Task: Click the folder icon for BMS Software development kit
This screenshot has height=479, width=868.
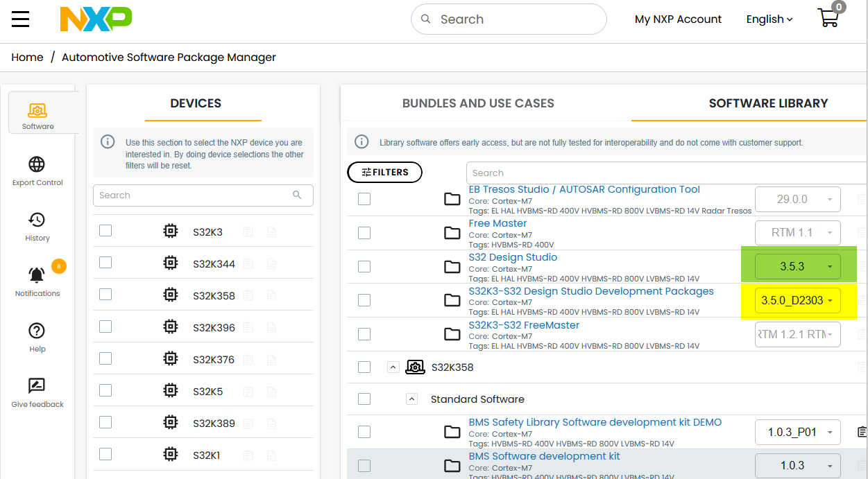Action: click(452, 466)
